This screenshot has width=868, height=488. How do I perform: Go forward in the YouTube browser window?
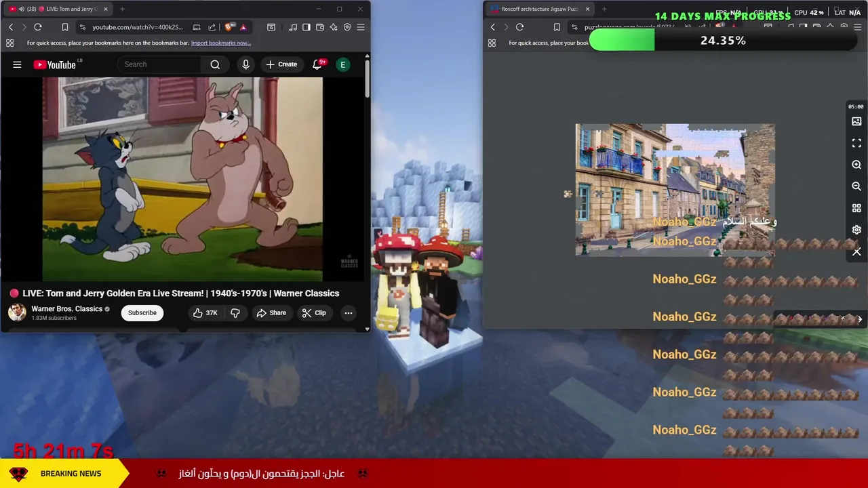(x=24, y=27)
